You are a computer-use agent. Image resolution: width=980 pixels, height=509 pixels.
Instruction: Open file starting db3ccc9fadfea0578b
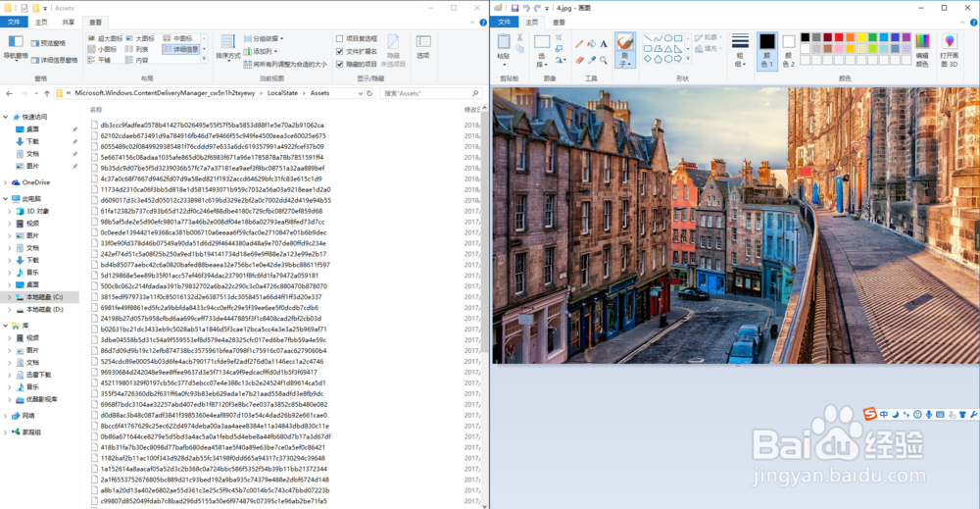click(212, 126)
